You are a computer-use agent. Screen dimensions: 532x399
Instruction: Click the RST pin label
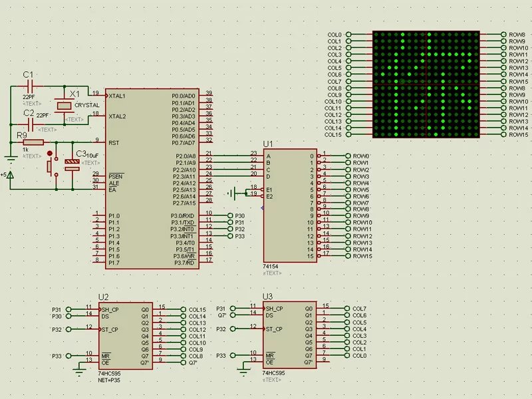click(114, 143)
